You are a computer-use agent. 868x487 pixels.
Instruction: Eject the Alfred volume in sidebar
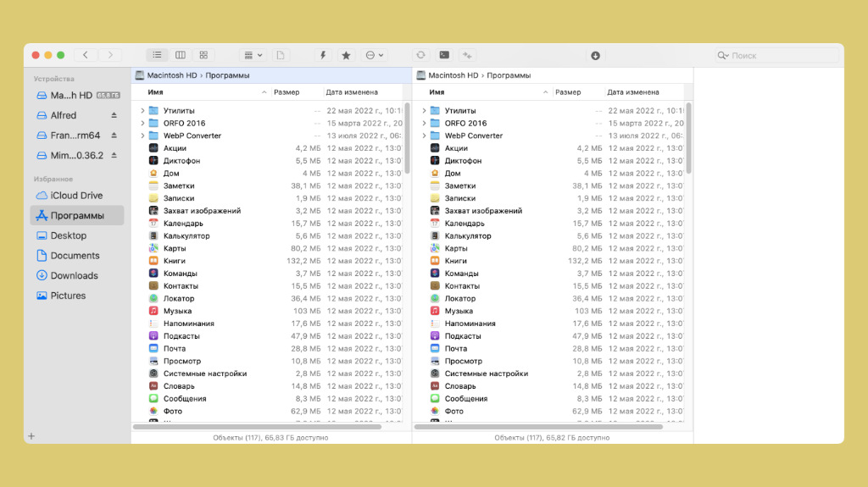pos(114,115)
